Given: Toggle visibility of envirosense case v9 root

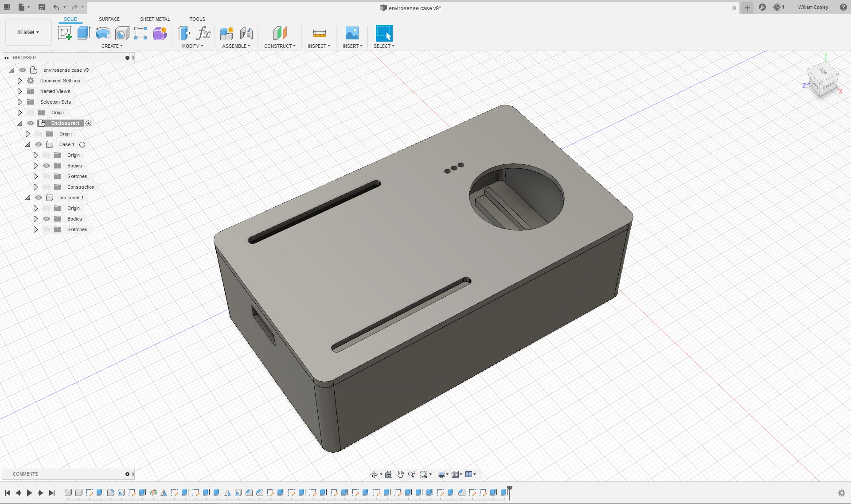Looking at the screenshot, I should click(x=23, y=70).
